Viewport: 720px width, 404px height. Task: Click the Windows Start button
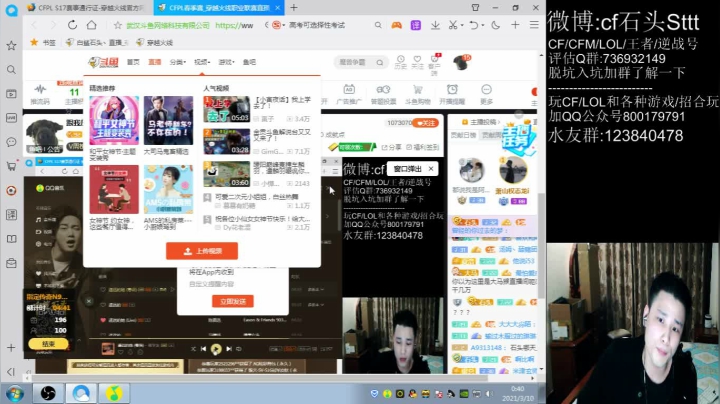click(x=15, y=394)
